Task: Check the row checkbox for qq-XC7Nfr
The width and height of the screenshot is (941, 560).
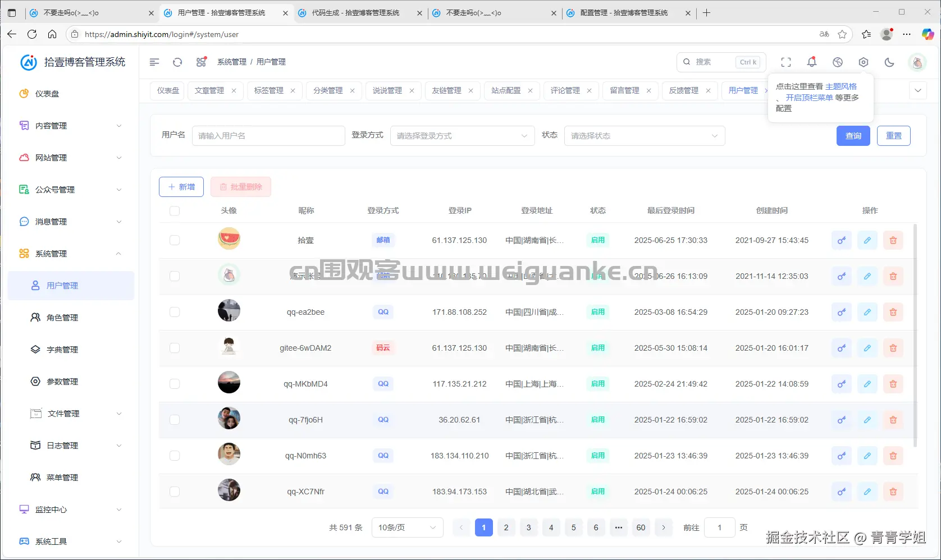Action: pyautogui.click(x=175, y=492)
